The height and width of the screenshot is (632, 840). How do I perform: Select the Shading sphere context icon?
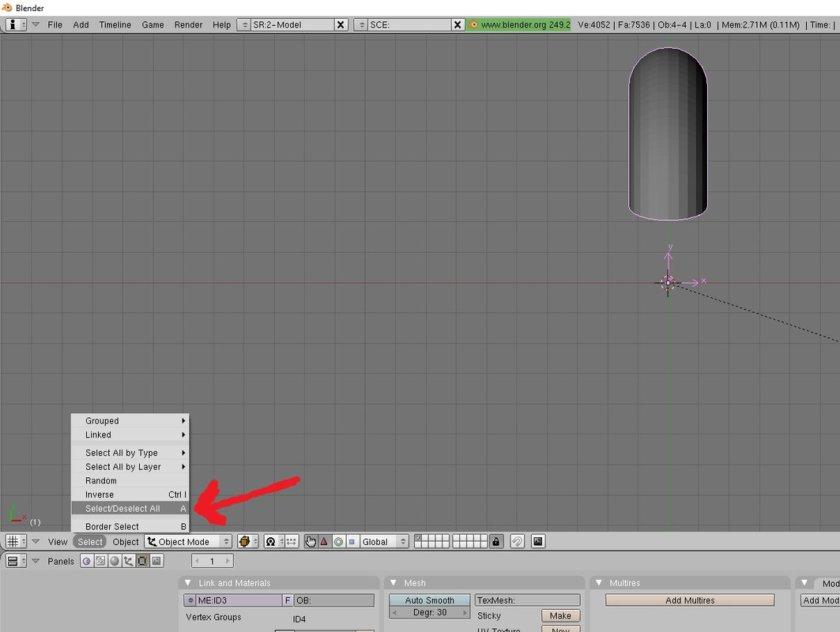[115, 561]
